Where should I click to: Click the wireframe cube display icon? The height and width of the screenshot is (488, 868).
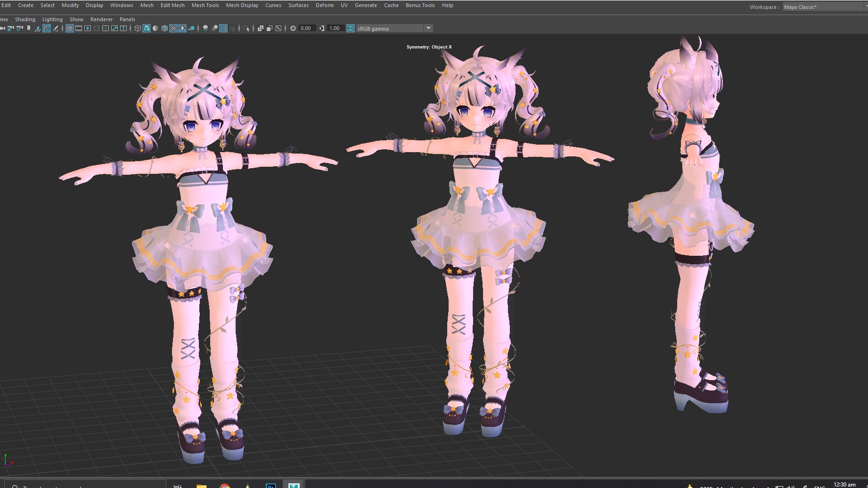138,28
